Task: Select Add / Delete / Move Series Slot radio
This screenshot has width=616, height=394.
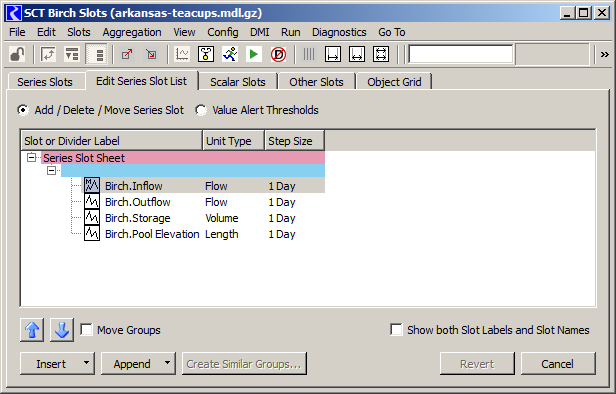Action: tap(23, 110)
